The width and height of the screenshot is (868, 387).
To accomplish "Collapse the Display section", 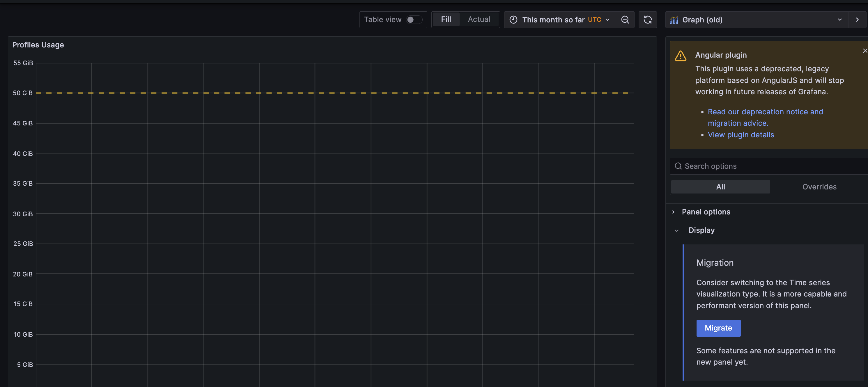I will [x=701, y=230].
